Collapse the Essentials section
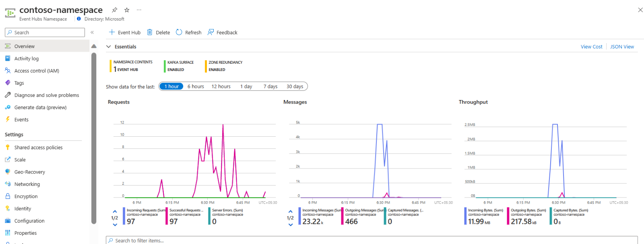The image size is (644, 244). pos(109,47)
